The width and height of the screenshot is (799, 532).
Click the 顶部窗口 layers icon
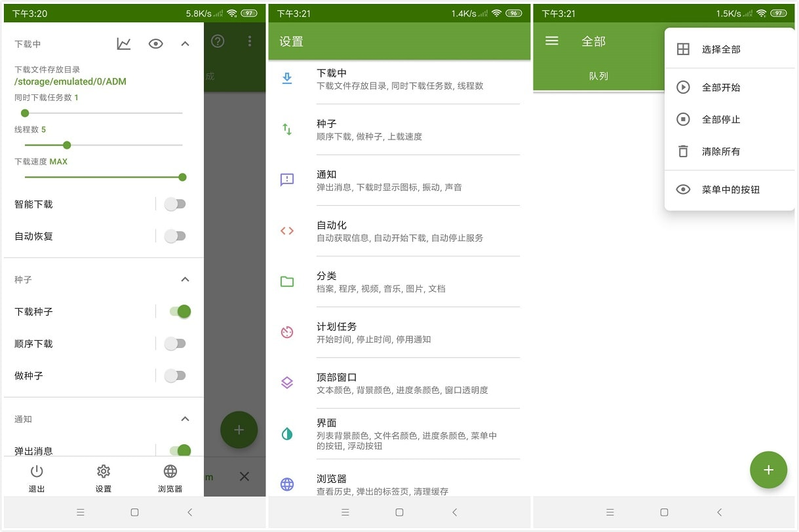pyautogui.click(x=286, y=383)
